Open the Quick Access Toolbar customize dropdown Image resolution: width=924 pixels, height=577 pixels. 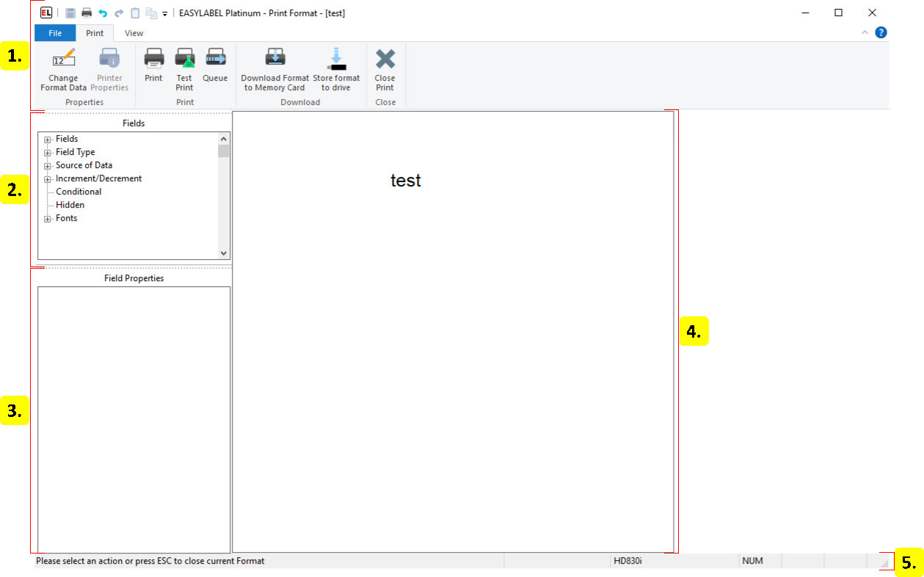(165, 14)
